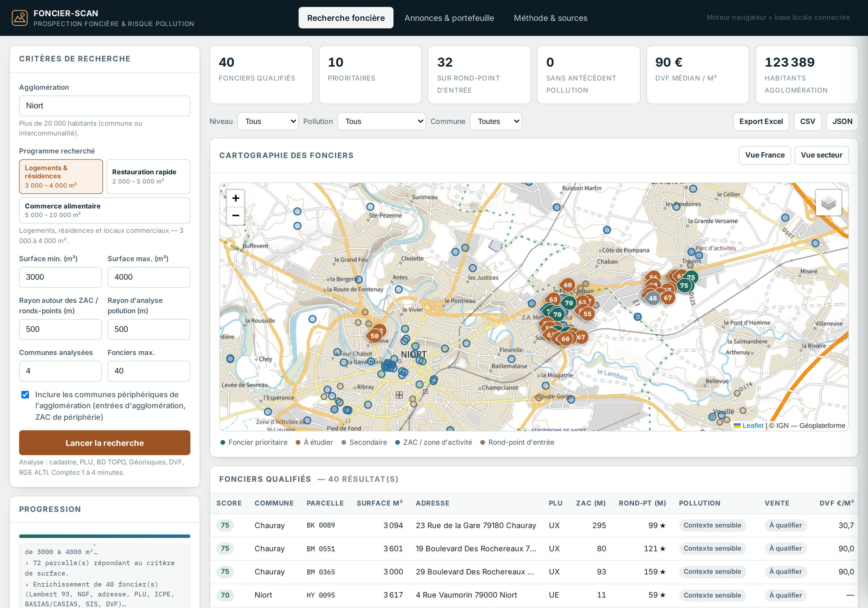Edit the Surface max. field
Image resolution: width=868 pixels, height=608 pixels.
tap(149, 277)
